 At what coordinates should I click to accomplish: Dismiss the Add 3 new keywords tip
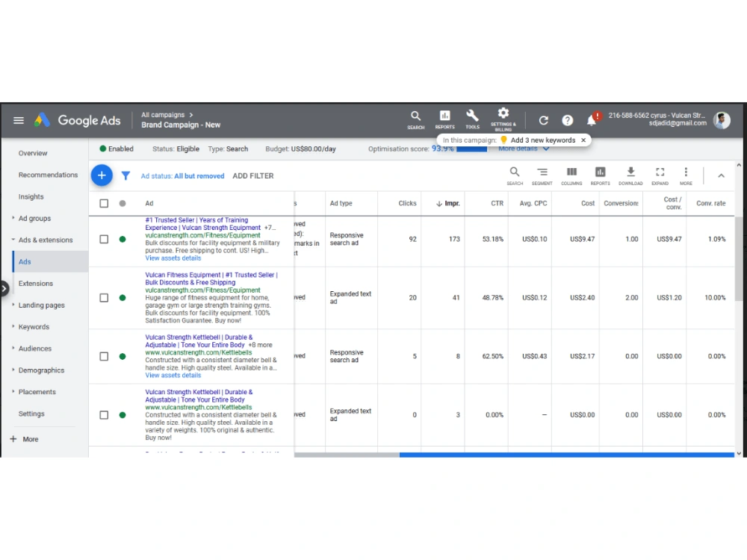click(x=583, y=140)
